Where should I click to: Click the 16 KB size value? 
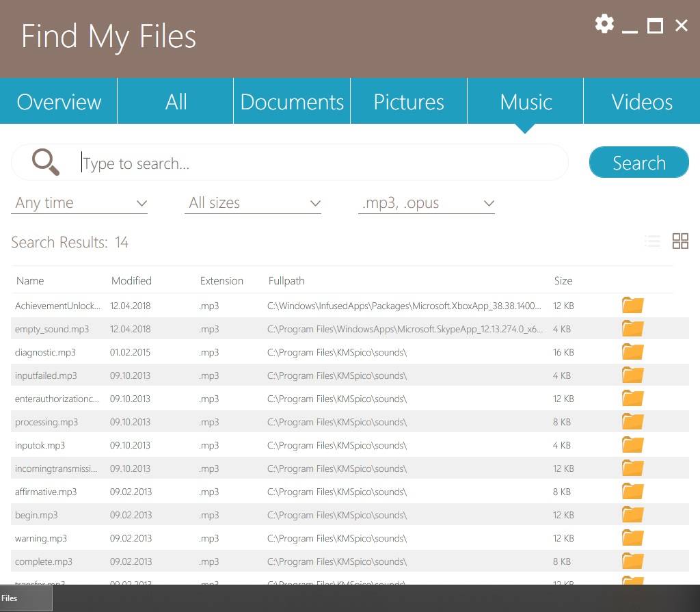[563, 352]
